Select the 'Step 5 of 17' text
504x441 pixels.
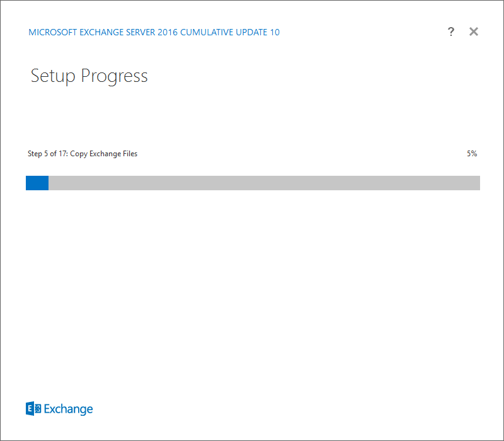[x=48, y=154]
